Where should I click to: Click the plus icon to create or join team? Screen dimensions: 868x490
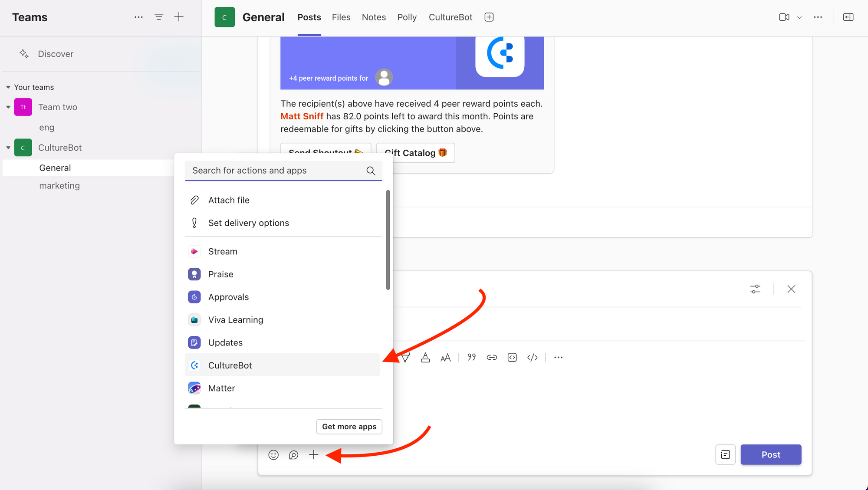(x=179, y=17)
